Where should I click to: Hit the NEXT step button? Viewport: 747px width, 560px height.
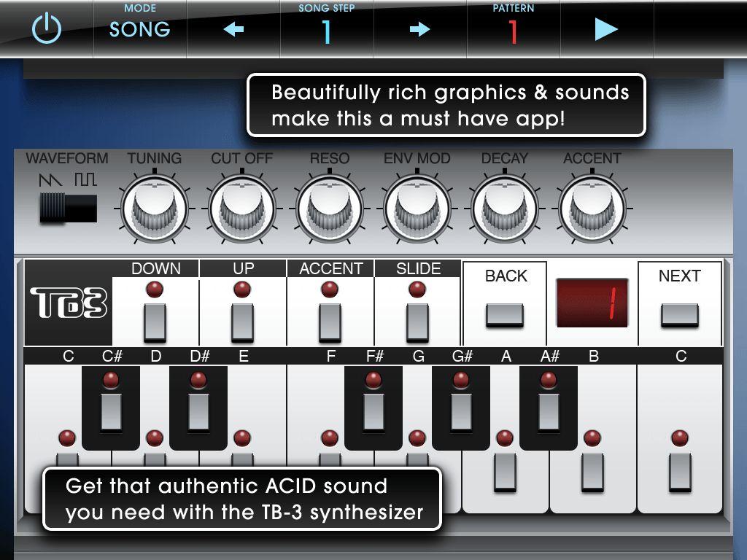680,315
